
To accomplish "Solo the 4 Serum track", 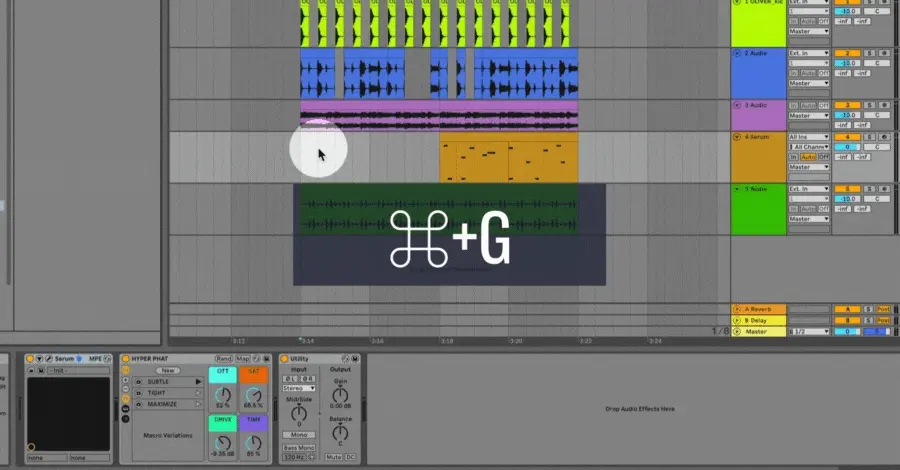I will click(x=869, y=137).
